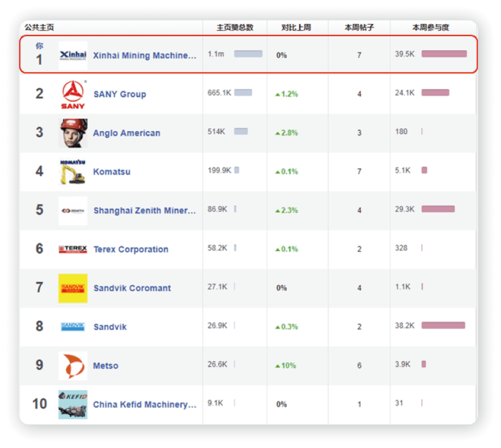This screenshot has width=501, height=448.
Task: Click Shanghai Zenith's 2.3% weekly change
Action: 286,210
